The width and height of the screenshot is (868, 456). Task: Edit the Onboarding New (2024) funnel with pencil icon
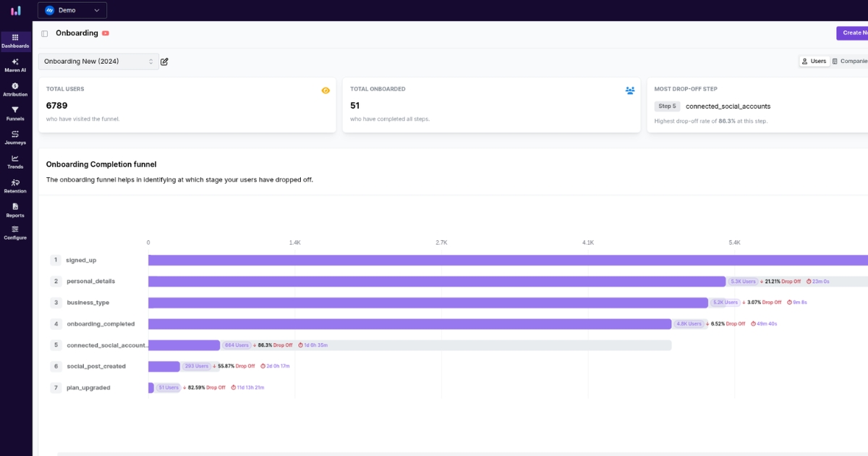tap(164, 62)
